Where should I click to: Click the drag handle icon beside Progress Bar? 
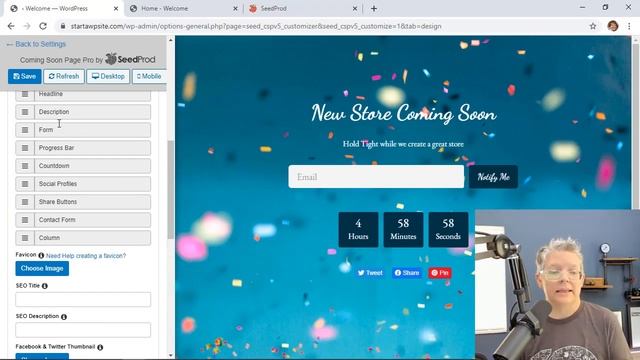[x=25, y=148]
